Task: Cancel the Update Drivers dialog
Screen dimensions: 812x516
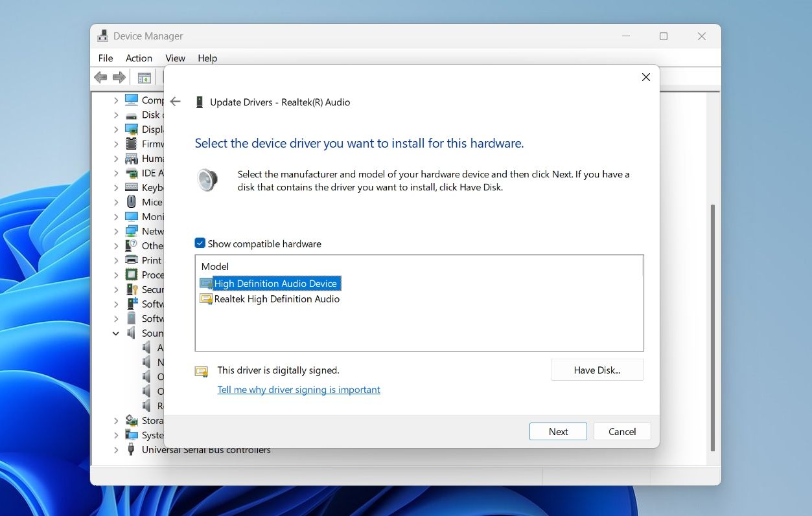Action: [622, 431]
